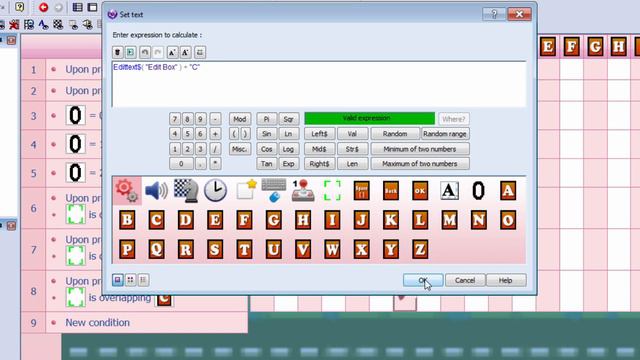Click the E object column header in event editor

(548, 47)
